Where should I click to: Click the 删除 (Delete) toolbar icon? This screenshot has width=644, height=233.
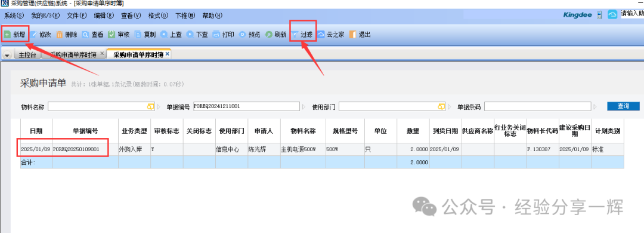[x=60, y=35]
